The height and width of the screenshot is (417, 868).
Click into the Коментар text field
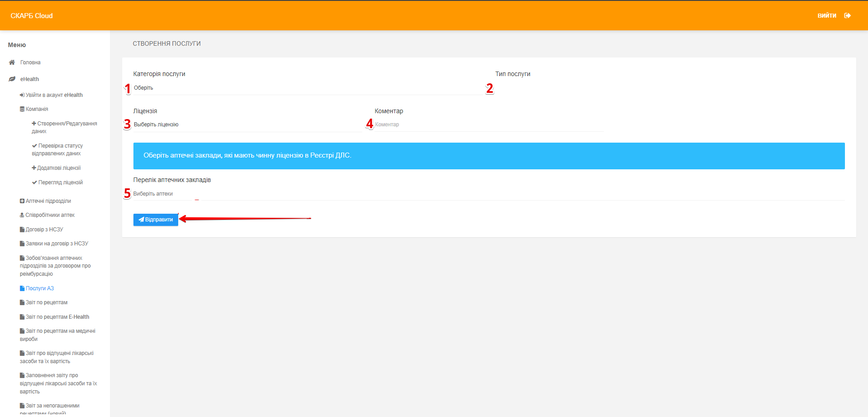(x=489, y=125)
